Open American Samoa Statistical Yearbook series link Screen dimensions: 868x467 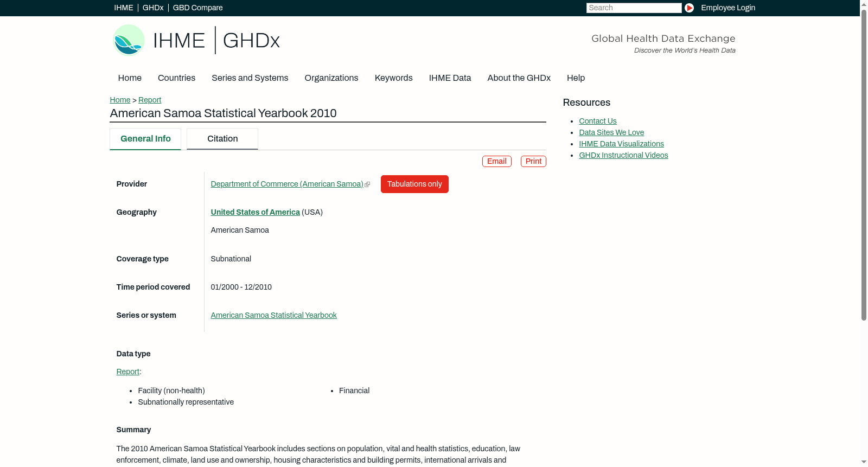(274, 315)
